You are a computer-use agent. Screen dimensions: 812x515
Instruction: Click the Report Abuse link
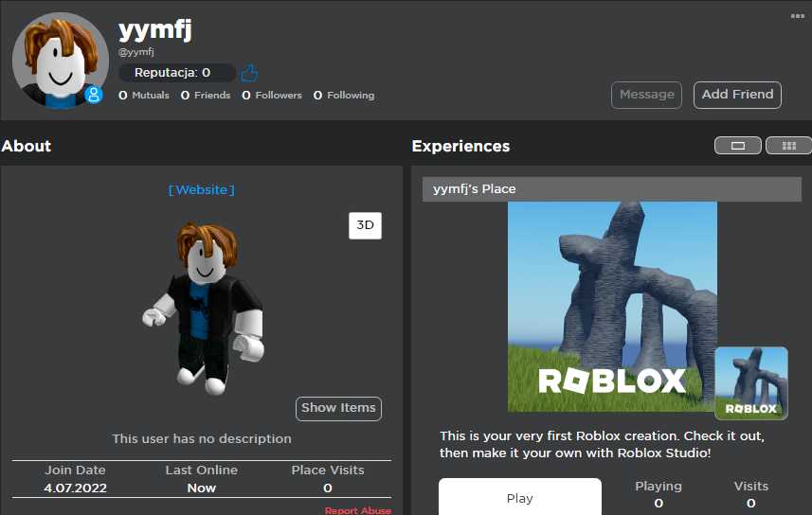coord(358,510)
